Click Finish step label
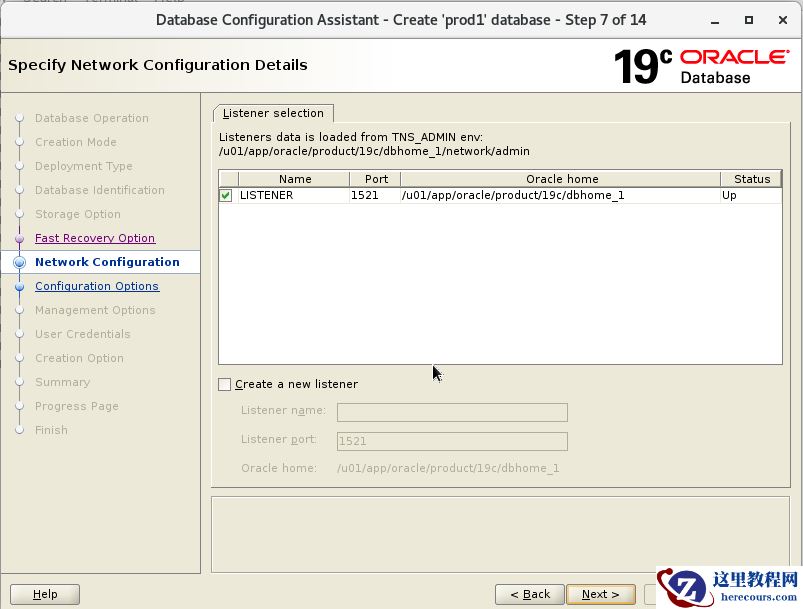 point(51,430)
